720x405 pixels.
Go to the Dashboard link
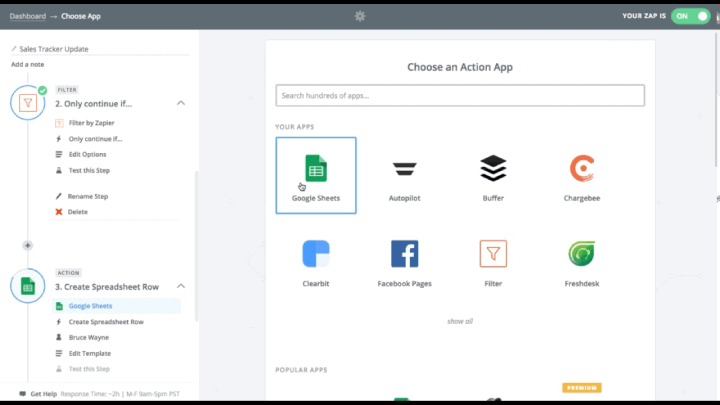click(x=28, y=16)
